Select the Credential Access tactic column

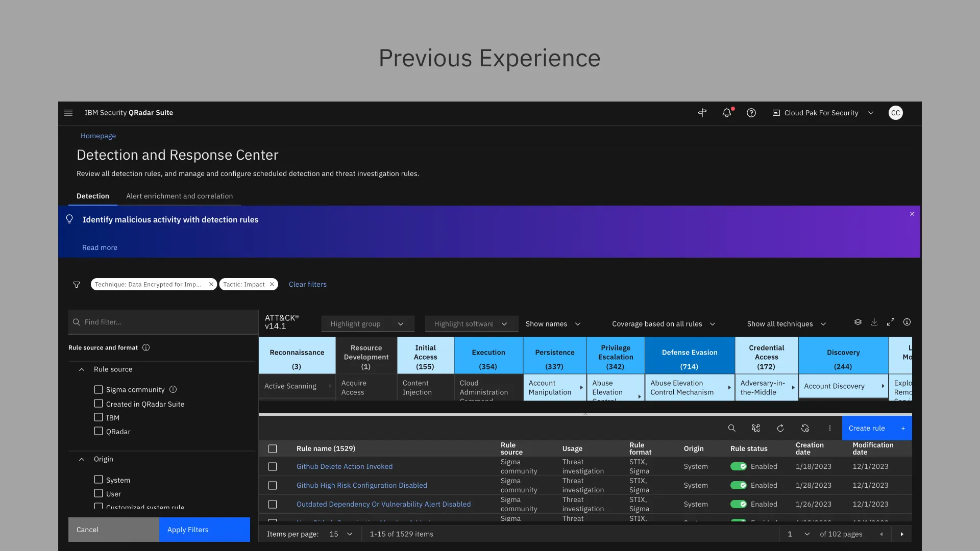(767, 356)
